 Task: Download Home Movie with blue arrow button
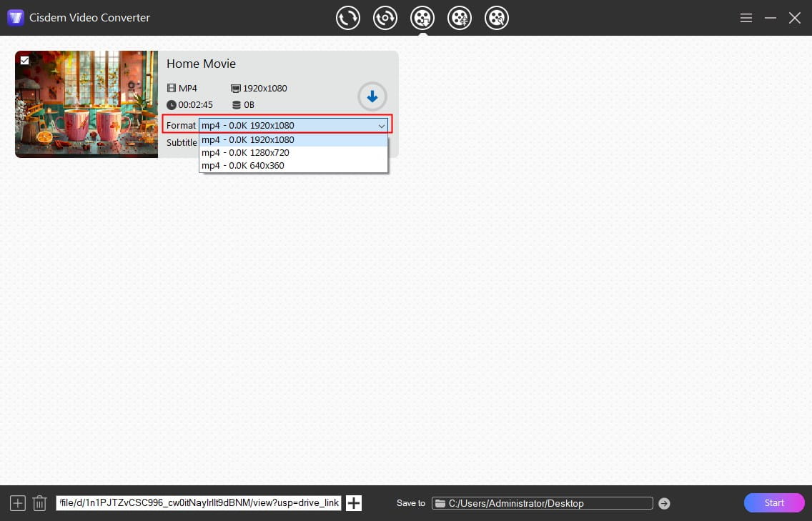(x=372, y=96)
